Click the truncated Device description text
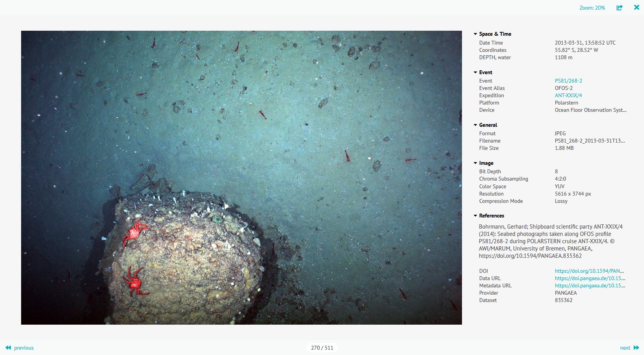The height and width of the screenshot is (355, 644). (x=590, y=110)
